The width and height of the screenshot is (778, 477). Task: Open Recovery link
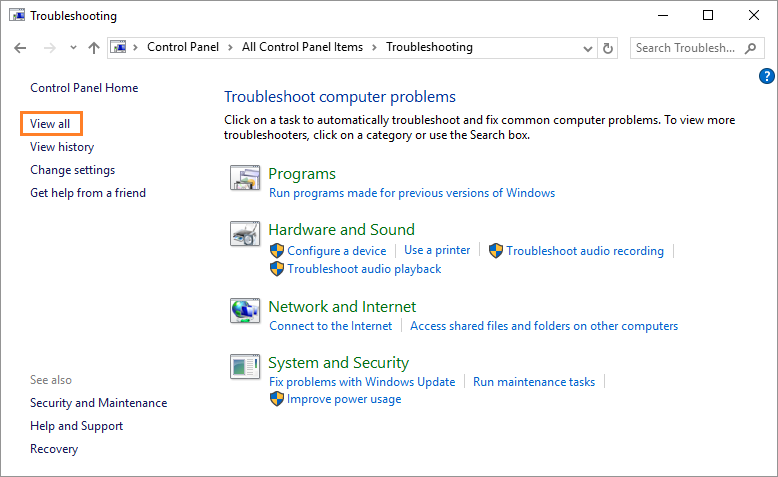[54, 449]
